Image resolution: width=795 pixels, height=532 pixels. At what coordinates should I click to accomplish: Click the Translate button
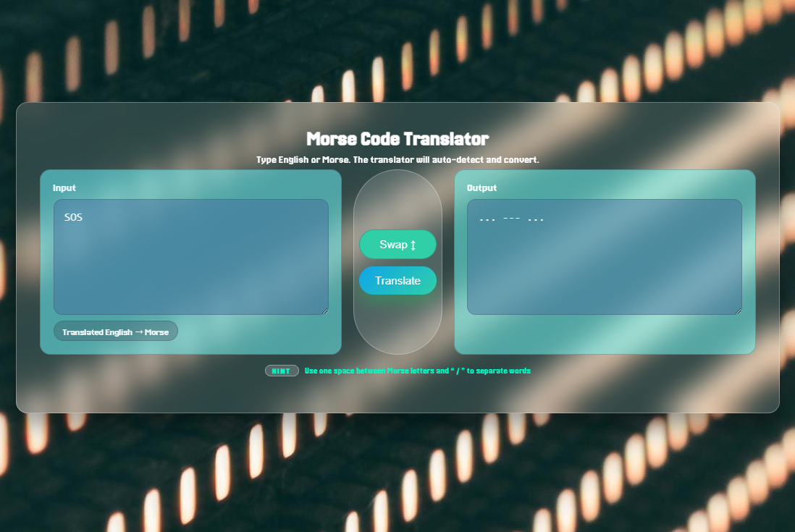[397, 281]
